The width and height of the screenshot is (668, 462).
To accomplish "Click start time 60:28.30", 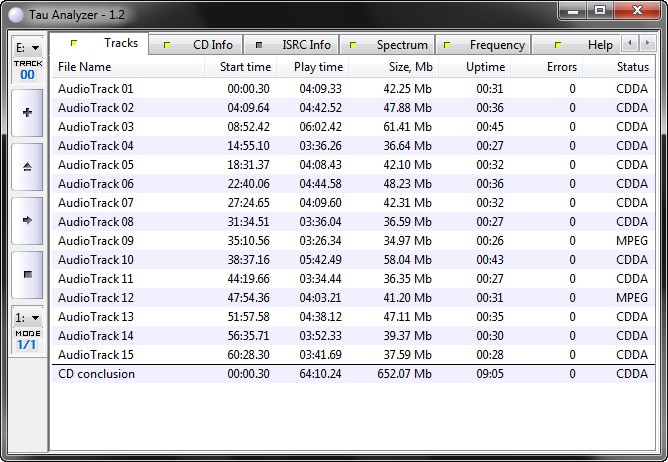I will coord(248,355).
